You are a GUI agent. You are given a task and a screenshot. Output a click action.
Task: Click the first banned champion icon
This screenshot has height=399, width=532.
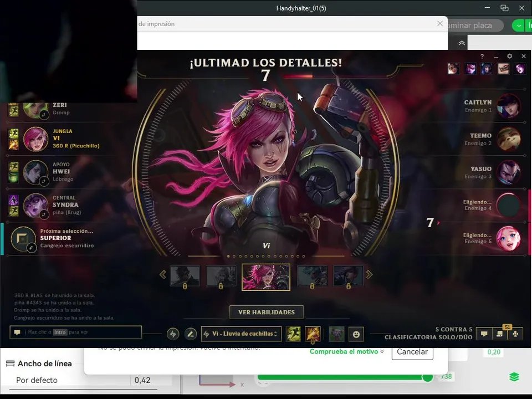click(x=454, y=69)
